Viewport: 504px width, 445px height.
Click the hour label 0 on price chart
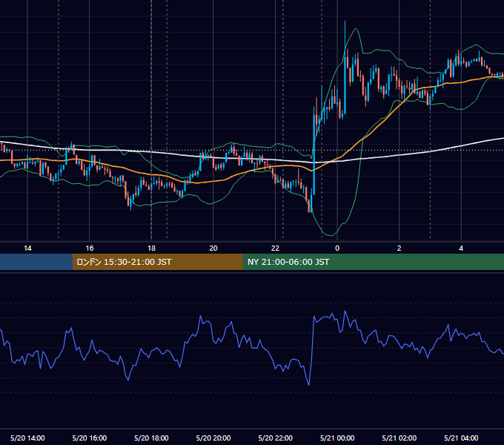(337, 248)
